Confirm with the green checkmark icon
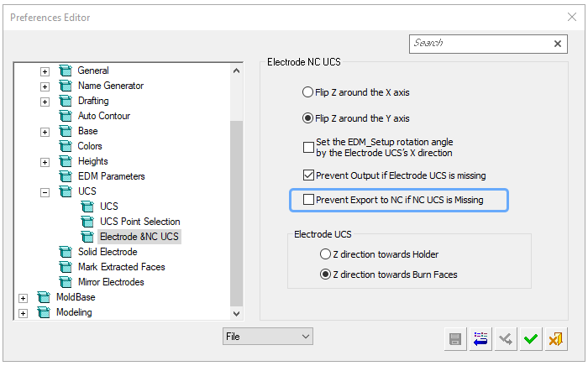The height and width of the screenshot is (366, 588). [x=531, y=339]
